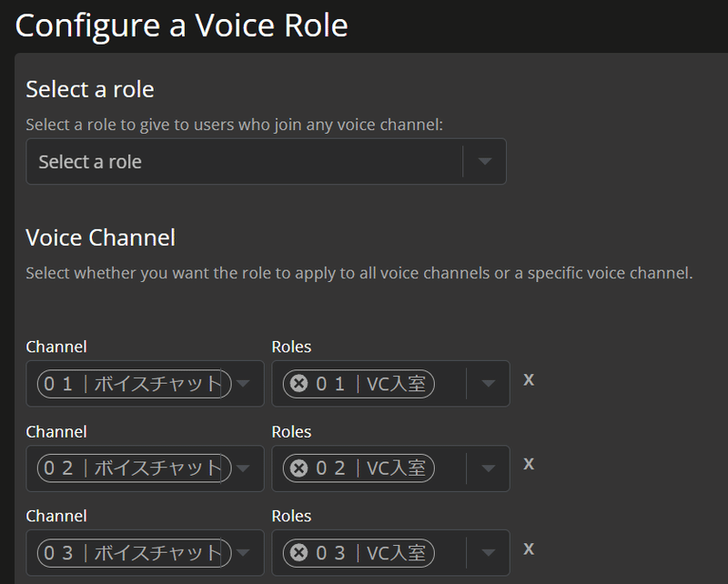Image resolution: width=728 pixels, height=584 pixels.
Task: Click the arrow of Select a role combo box
Action: [485, 162]
